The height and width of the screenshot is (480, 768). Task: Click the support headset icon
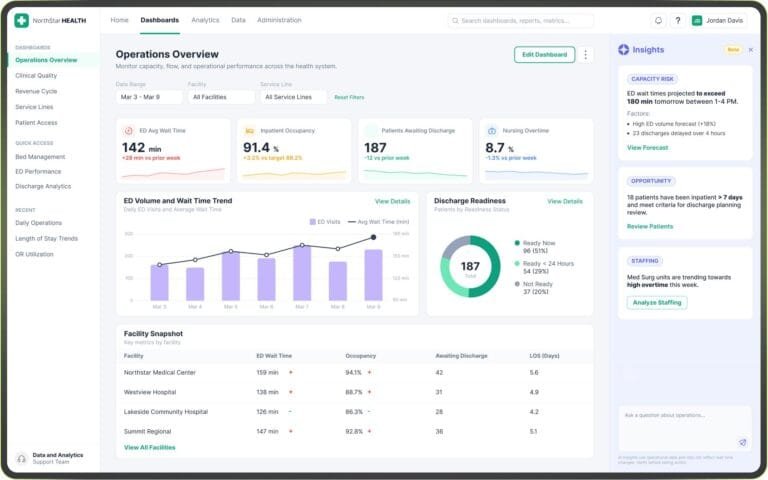pos(21,459)
